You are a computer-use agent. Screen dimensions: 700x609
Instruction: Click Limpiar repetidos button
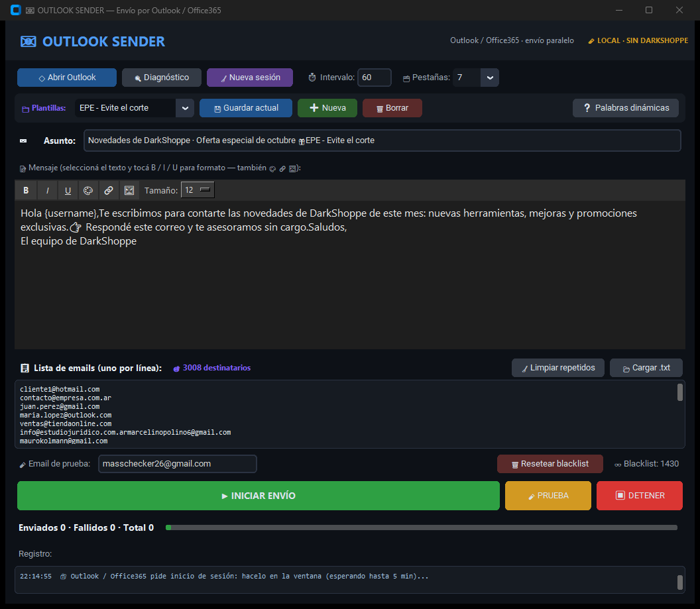coord(558,368)
